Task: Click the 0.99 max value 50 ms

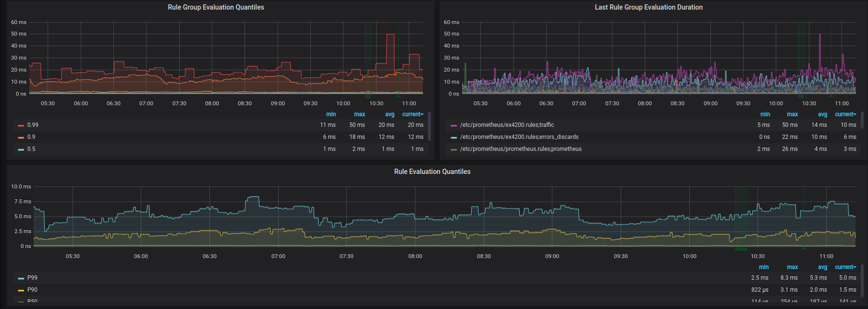Action: [357, 125]
